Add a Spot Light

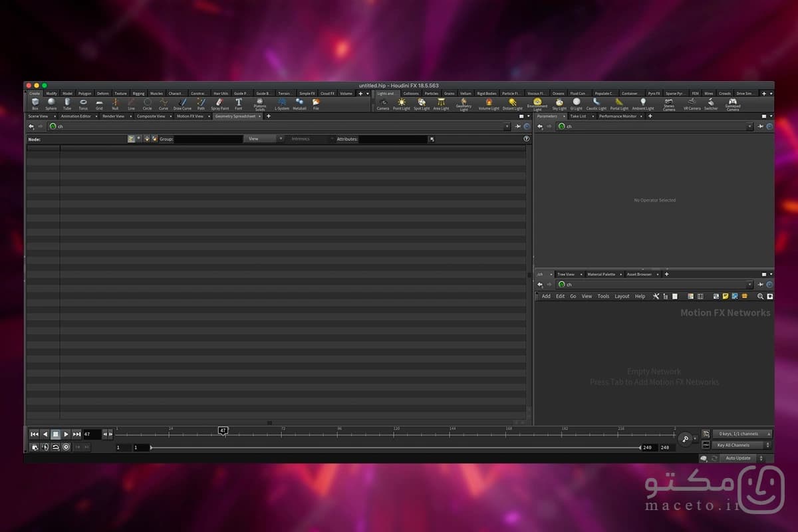coord(422,104)
